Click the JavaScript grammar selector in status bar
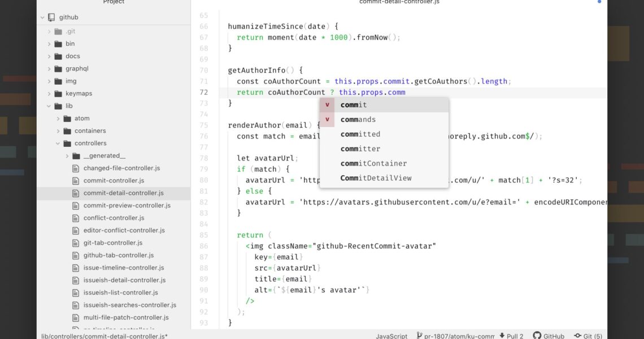The height and width of the screenshot is (339, 644). [391, 336]
